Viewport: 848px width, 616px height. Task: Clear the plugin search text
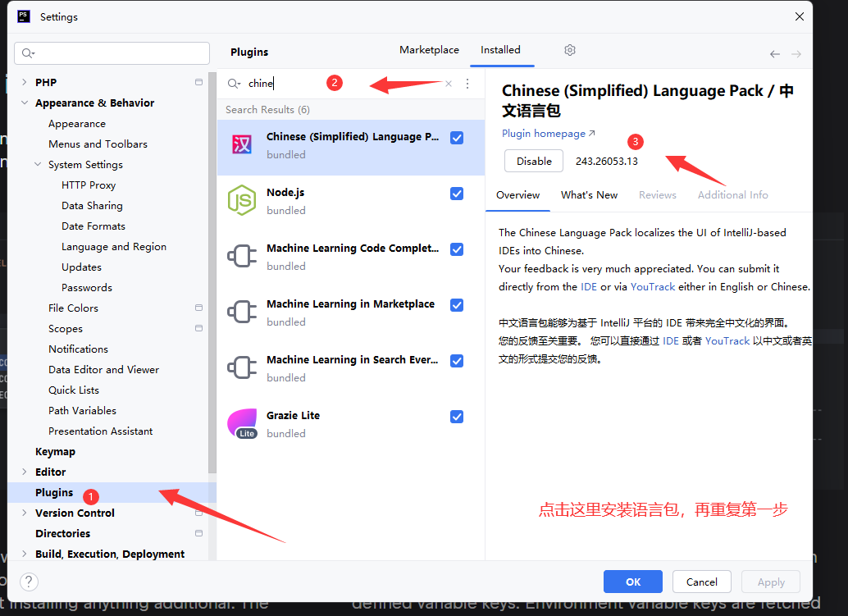[x=449, y=84]
